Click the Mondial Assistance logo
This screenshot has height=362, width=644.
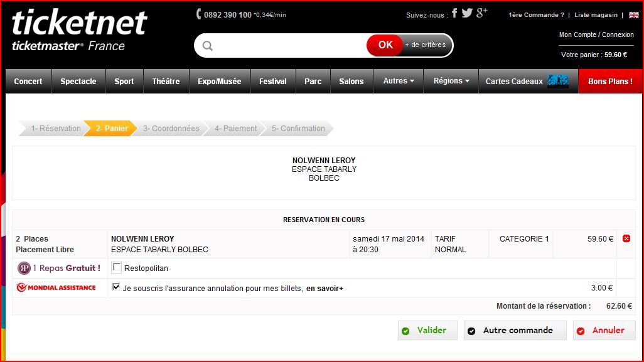[x=56, y=287]
